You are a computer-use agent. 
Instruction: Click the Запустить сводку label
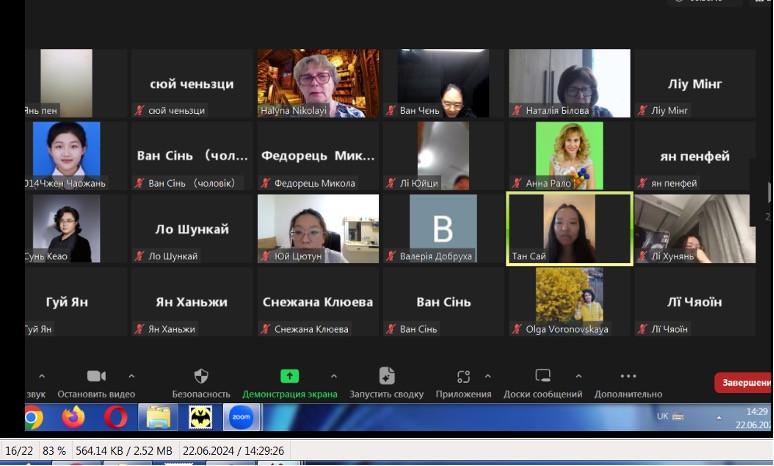click(x=387, y=394)
